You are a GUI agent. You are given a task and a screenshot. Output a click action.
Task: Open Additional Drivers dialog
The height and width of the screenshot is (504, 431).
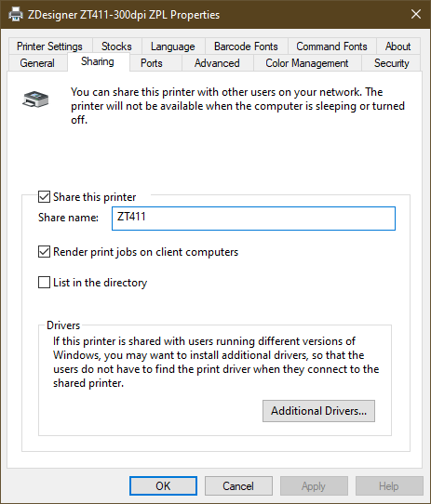coord(318,411)
